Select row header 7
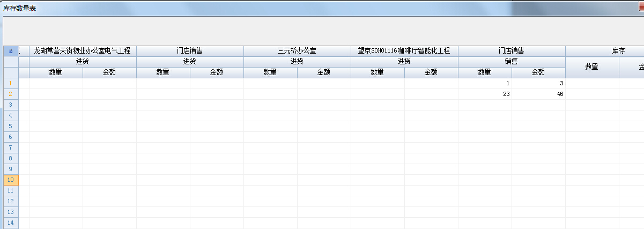644x229 pixels. coord(11,147)
